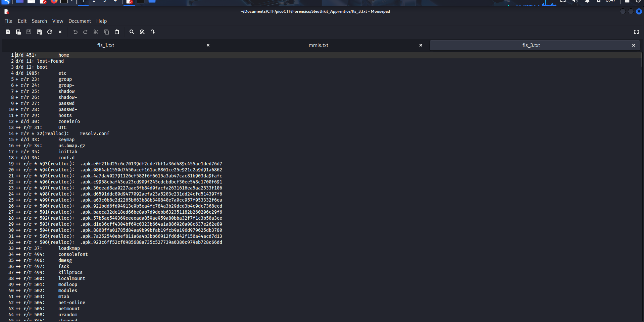Click the Find and Replace icon
Viewport: 644px width, 322px height.
142,32
